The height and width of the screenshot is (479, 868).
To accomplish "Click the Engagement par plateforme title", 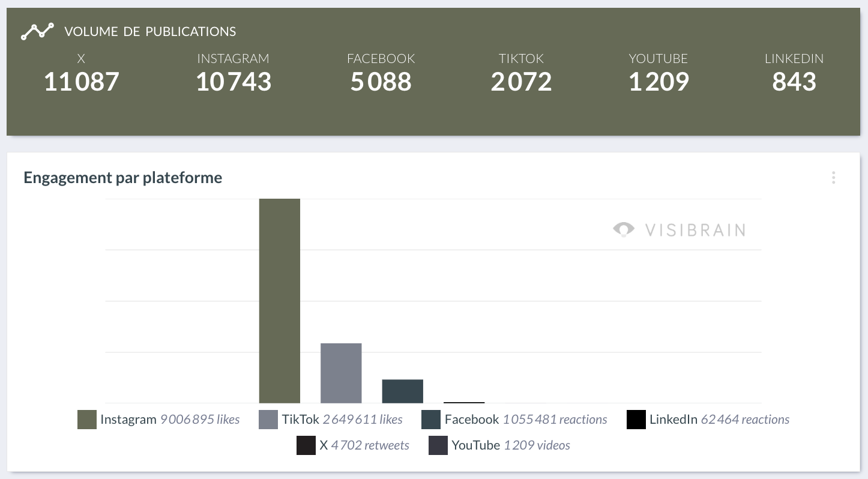I will pyautogui.click(x=123, y=178).
